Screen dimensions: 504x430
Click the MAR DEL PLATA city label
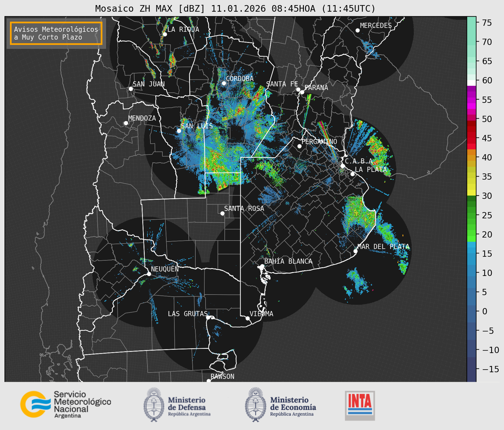383,247
